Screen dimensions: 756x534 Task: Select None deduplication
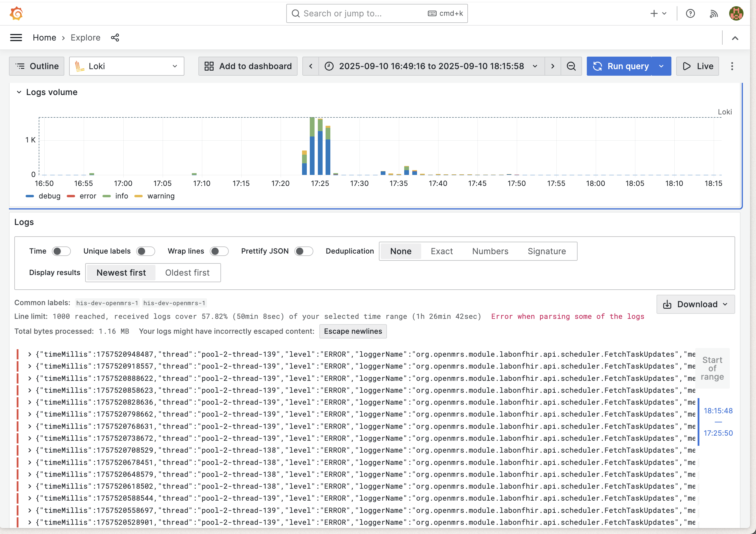pos(401,251)
